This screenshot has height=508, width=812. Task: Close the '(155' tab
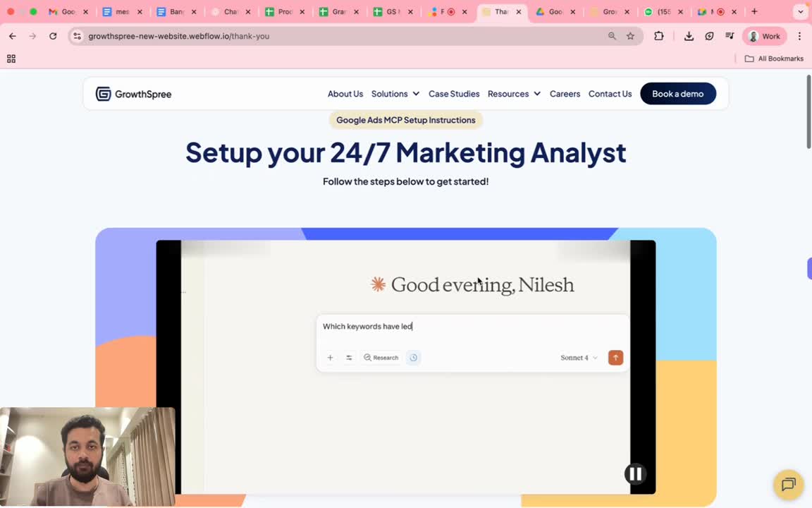[x=680, y=11]
